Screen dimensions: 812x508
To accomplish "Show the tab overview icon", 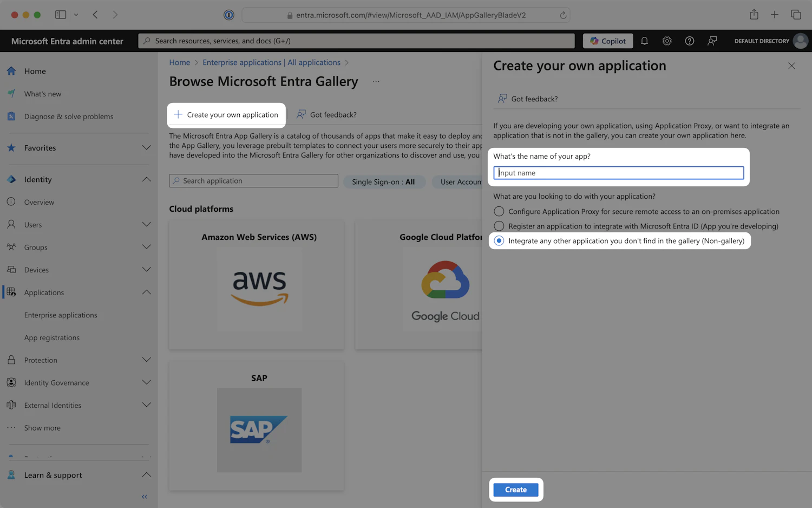I will click(796, 15).
